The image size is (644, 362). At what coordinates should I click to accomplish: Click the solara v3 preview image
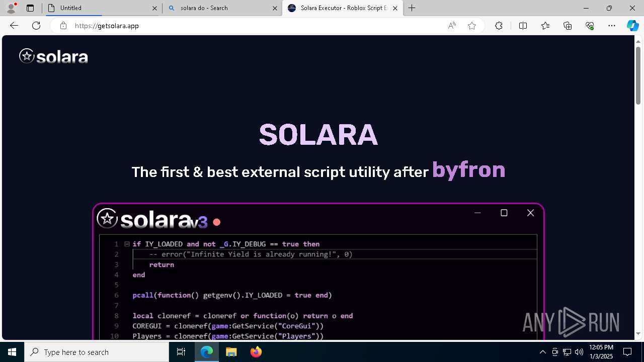click(318, 271)
